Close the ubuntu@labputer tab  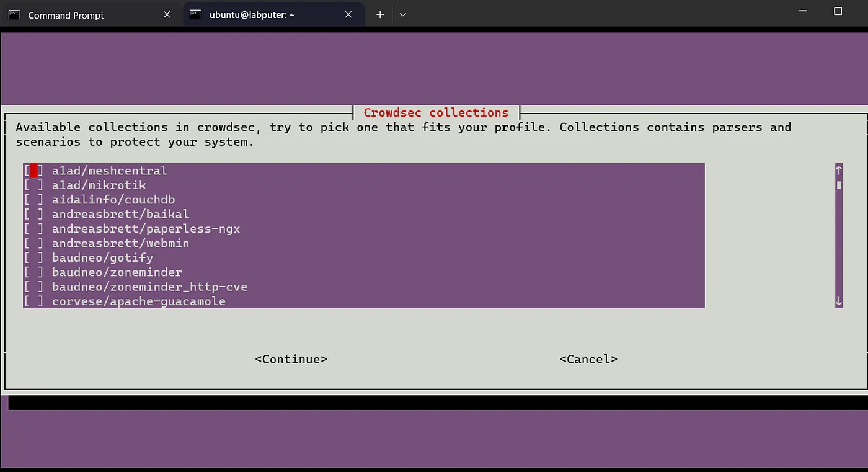click(348, 15)
